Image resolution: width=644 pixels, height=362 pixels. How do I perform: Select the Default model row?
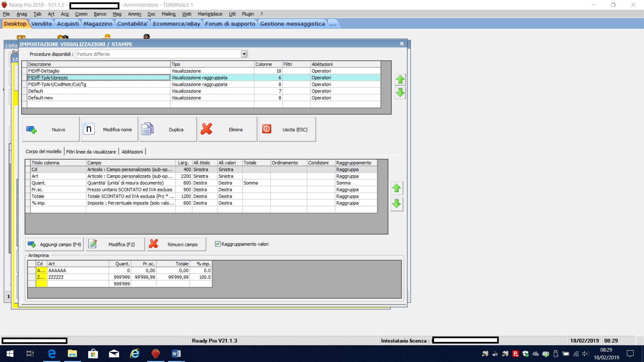click(201, 91)
